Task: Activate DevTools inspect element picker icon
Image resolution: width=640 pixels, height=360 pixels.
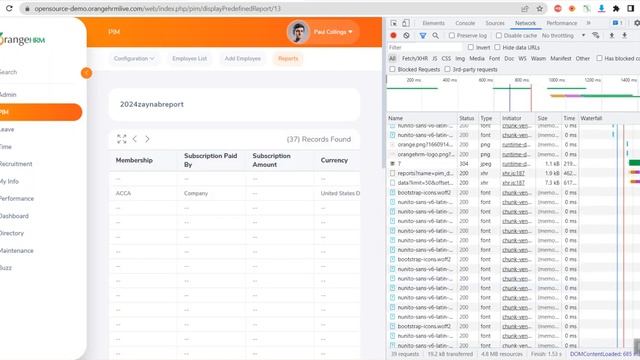Action: point(393,23)
